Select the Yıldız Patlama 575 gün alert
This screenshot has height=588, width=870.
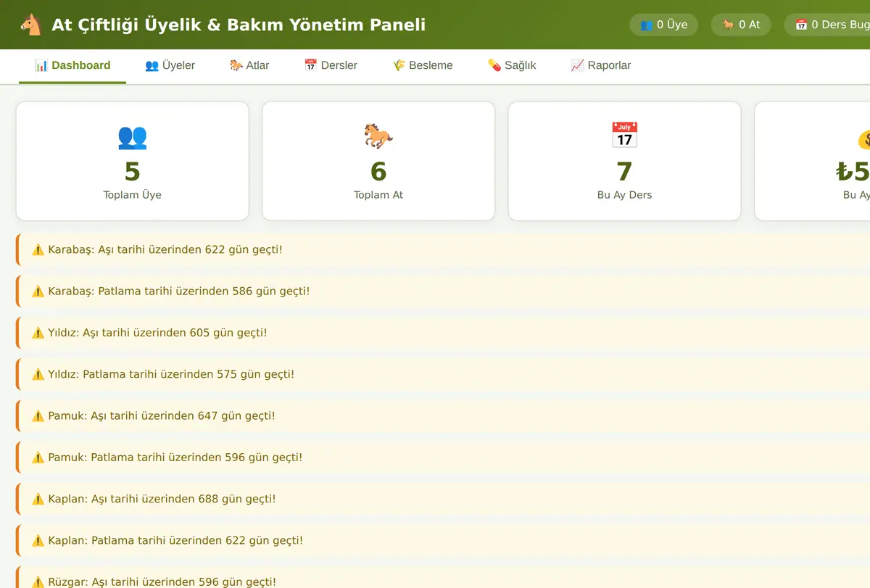pos(443,374)
